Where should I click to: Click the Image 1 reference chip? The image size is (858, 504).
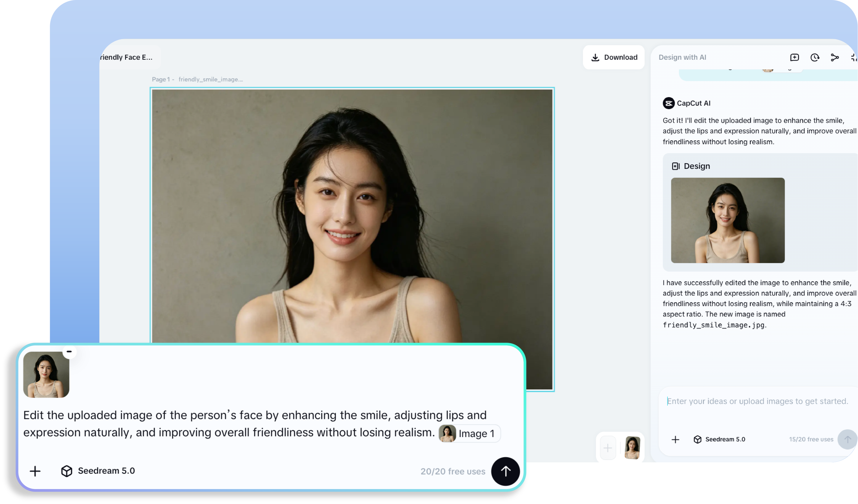click(469, 433)
